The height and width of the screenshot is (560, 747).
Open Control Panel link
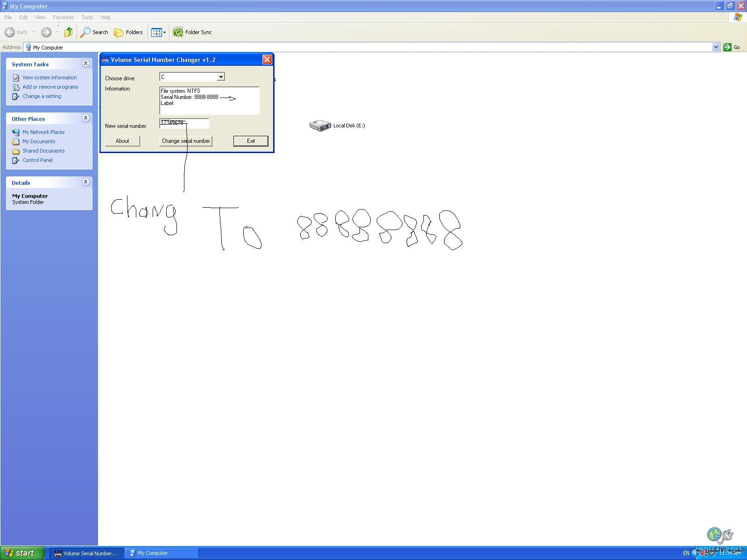[x=37, y=160]
